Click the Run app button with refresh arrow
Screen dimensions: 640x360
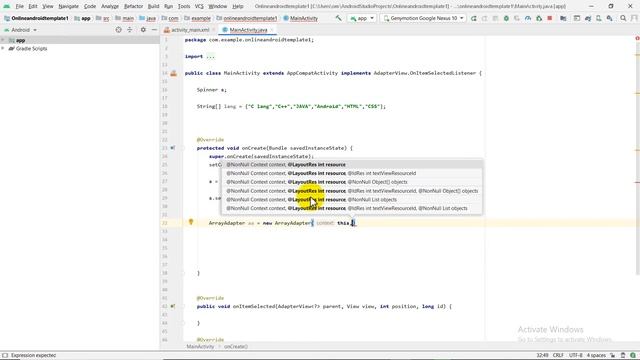[x=473, y=18]
